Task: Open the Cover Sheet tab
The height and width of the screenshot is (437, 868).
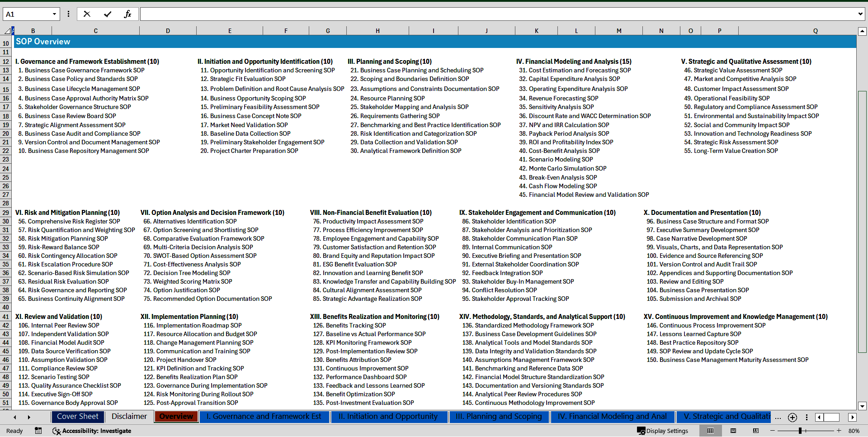Action: (x=77, y=417)
